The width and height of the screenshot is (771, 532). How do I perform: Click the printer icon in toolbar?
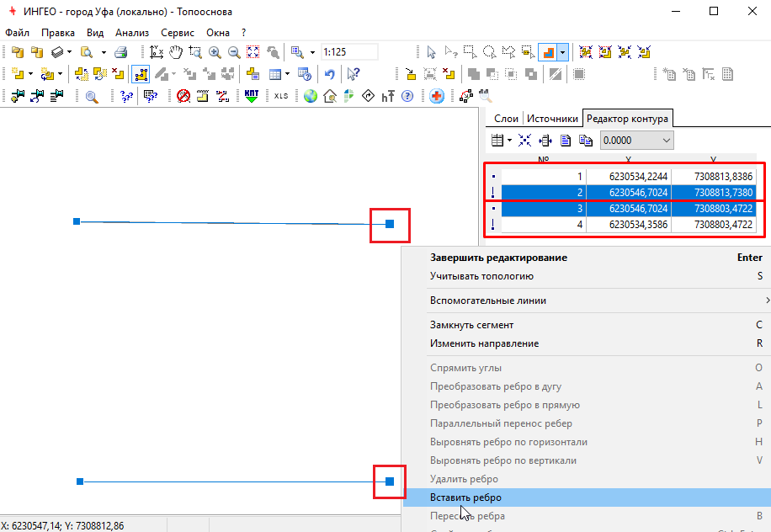click(121, 52)
